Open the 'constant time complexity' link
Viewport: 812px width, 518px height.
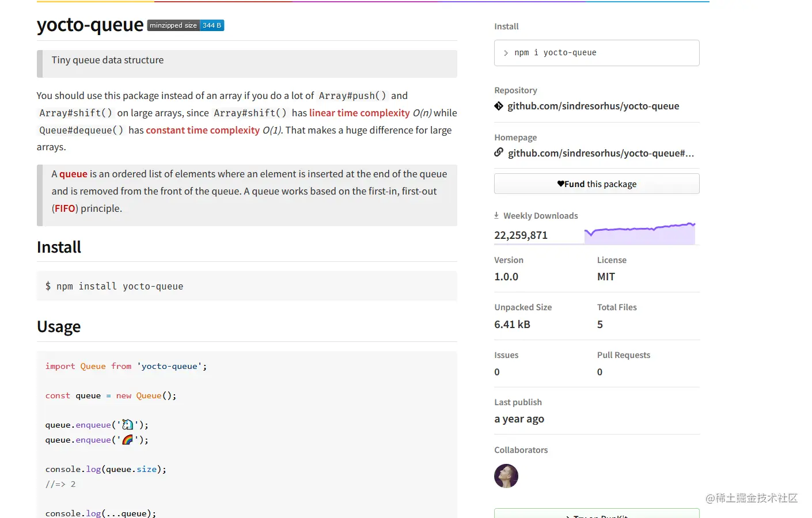[203, 130]
